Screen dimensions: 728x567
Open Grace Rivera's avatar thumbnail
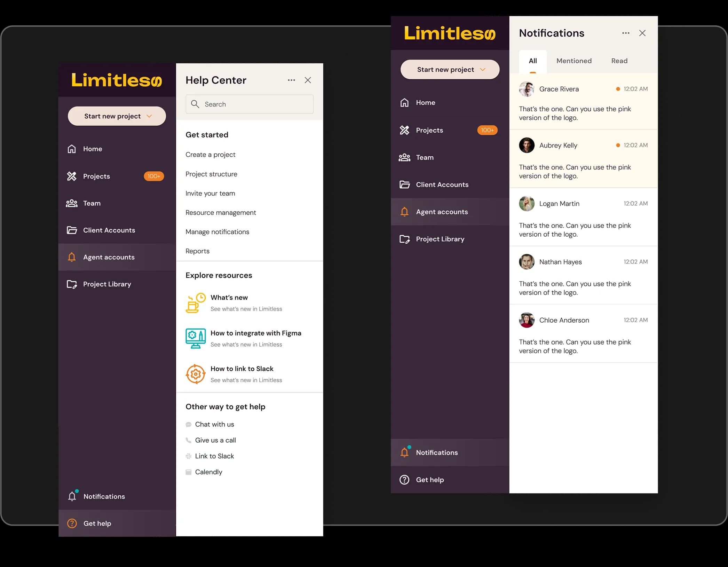point(527,89)
